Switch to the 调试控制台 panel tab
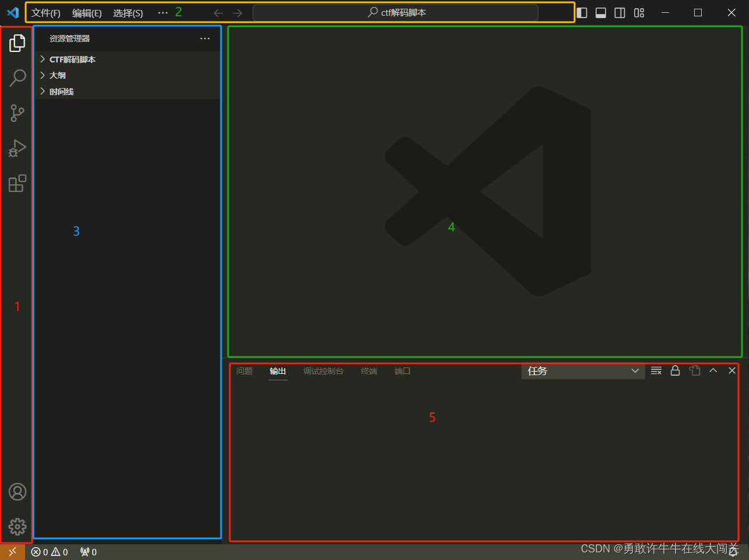The image size is (749, 560). 323,371
